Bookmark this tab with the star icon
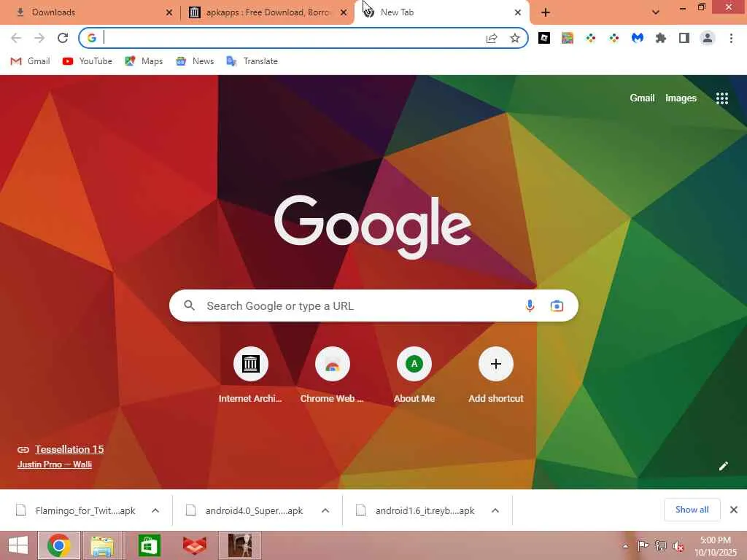747x560 pixels. click(515, 38)
